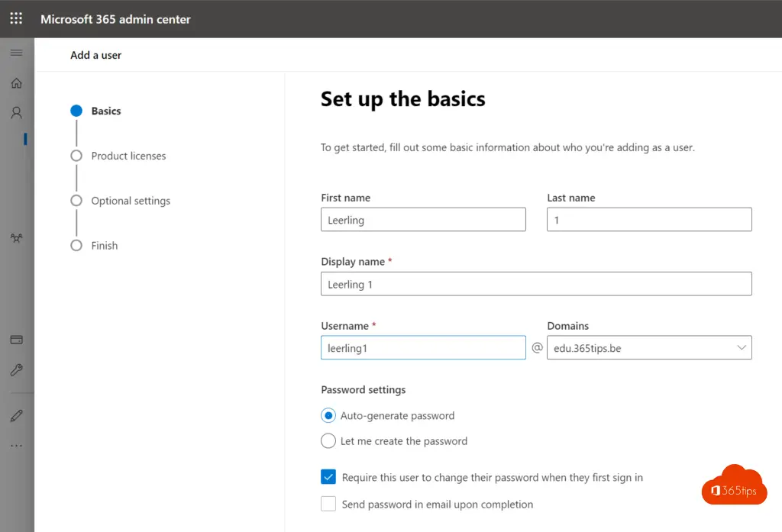Open the app launcher waffle icon
This screenshot has width=782, height=532.
(16, 18)
